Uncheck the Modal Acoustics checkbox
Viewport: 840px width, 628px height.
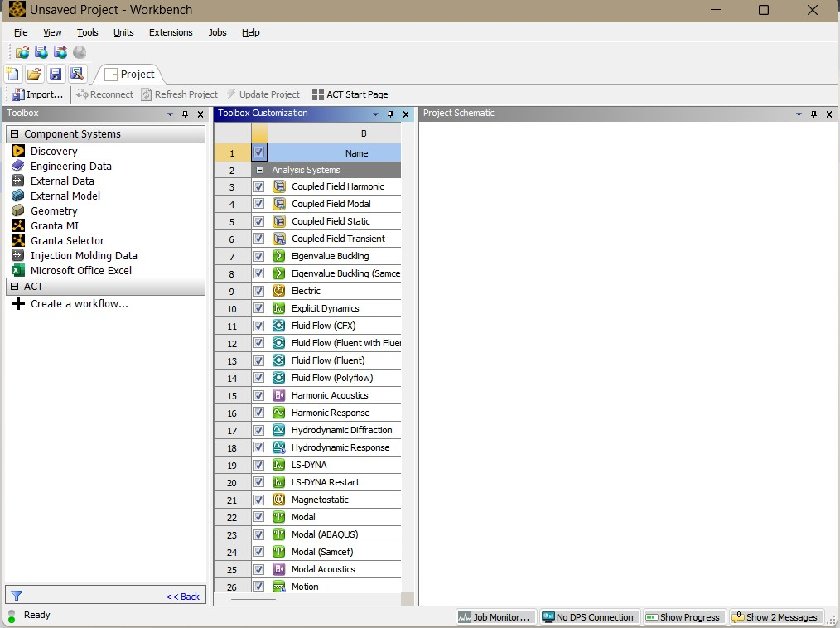pos(258,570)
